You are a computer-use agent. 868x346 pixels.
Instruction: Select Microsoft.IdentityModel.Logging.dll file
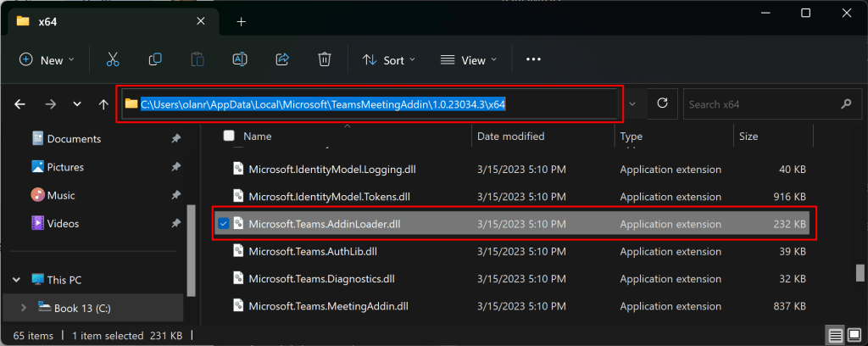pyautogui.click(x=332, y=170)
